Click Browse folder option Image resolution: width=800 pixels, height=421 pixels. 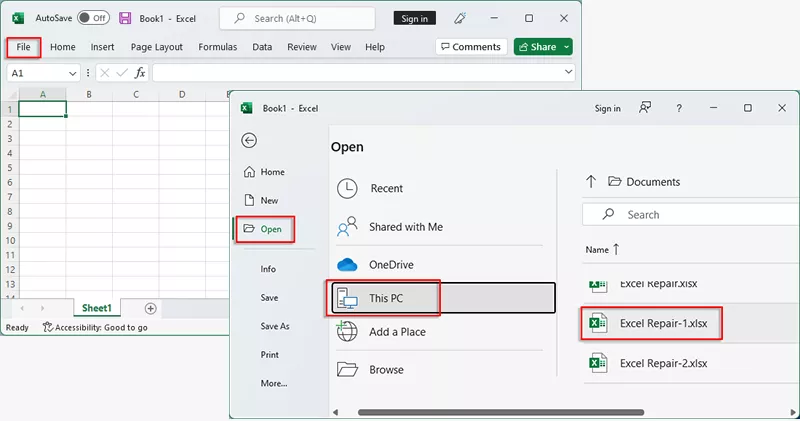(386, 369)
